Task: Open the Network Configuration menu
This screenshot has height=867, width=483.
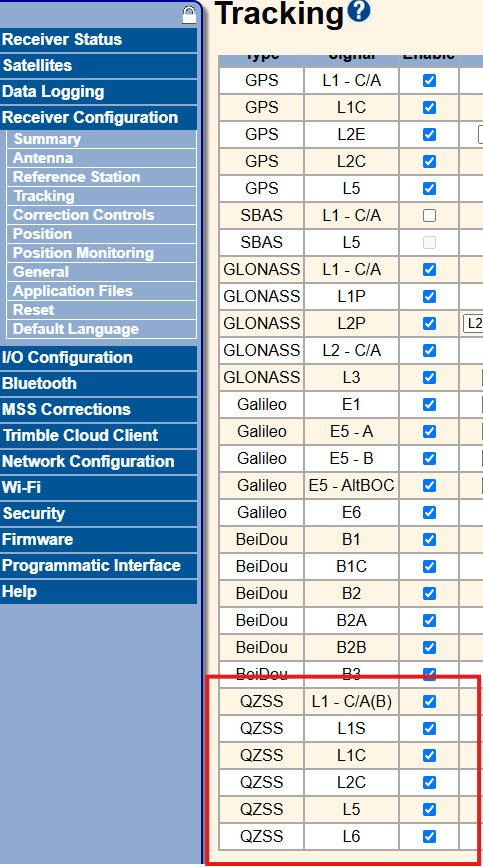Action: click(98, 461)
